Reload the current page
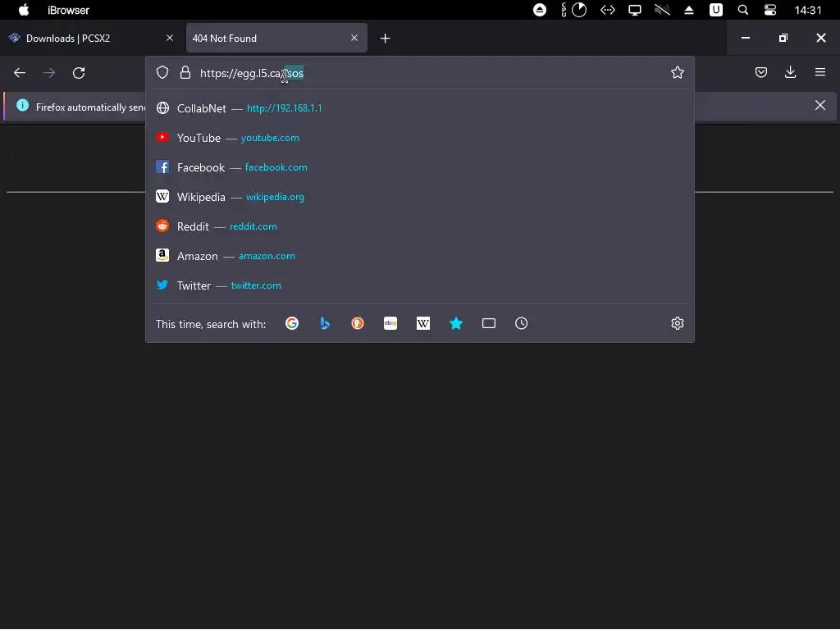 pos(79,73)
